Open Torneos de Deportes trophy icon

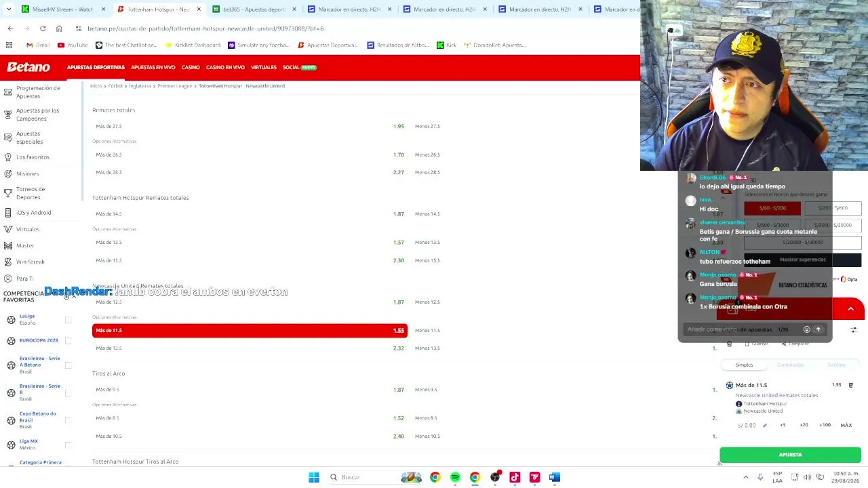[8, 193]
